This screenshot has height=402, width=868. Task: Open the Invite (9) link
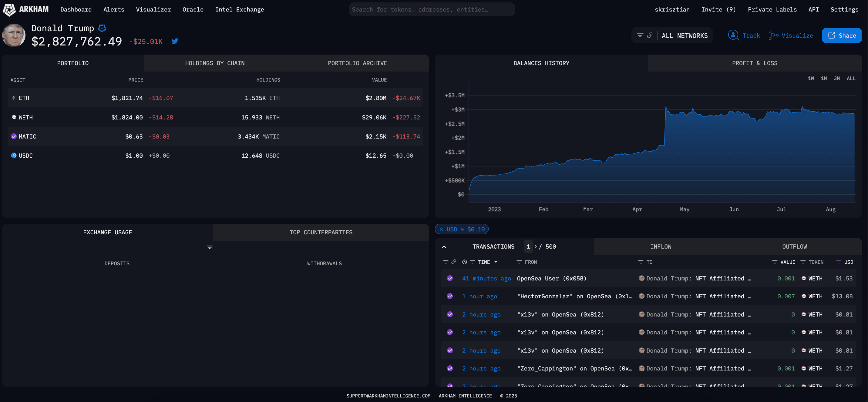[x=718, y=9]
